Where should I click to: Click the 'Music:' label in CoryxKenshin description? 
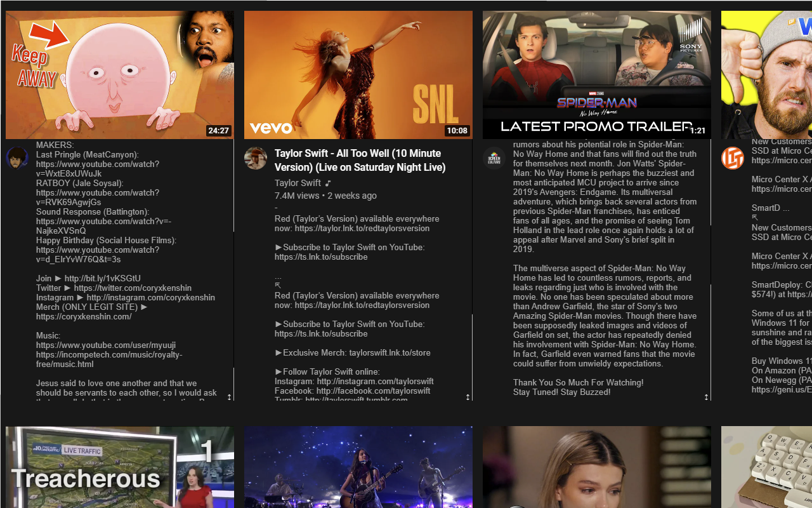coord(48,335)
